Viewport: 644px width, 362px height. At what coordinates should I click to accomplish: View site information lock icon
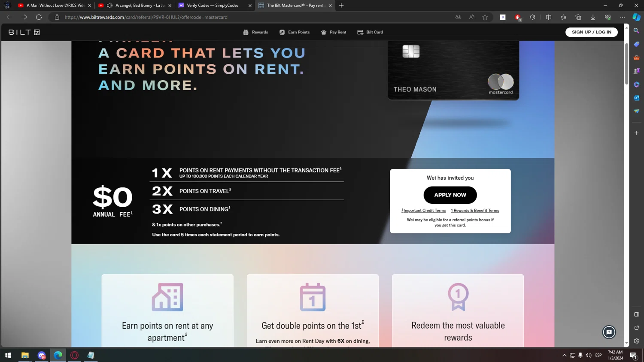coord(57,17)
